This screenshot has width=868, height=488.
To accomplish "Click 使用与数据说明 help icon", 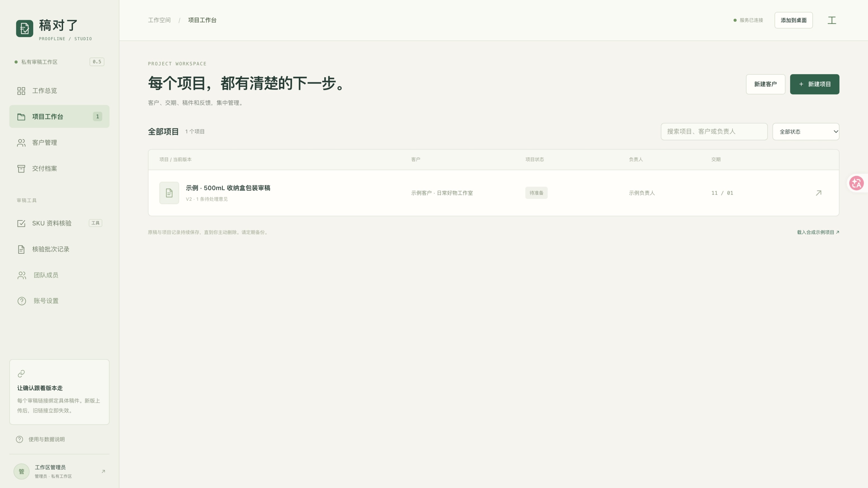I will click(x=20, y=439).
